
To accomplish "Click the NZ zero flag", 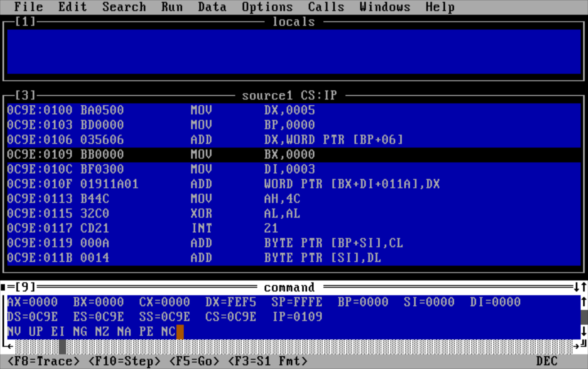I will click(102, 332).
